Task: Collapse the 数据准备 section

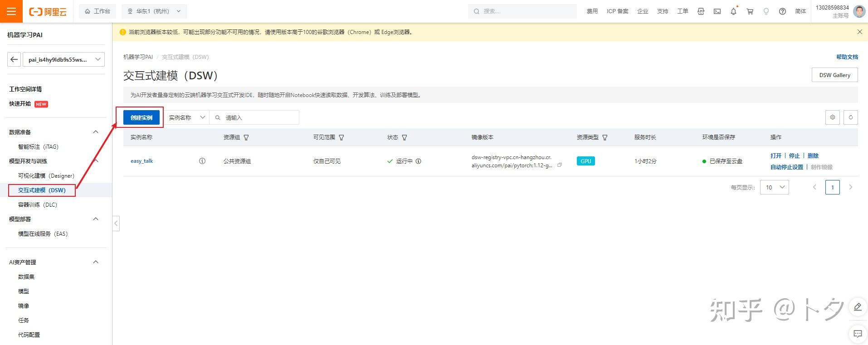Action: pyautogui.click(x=96, y=132)
